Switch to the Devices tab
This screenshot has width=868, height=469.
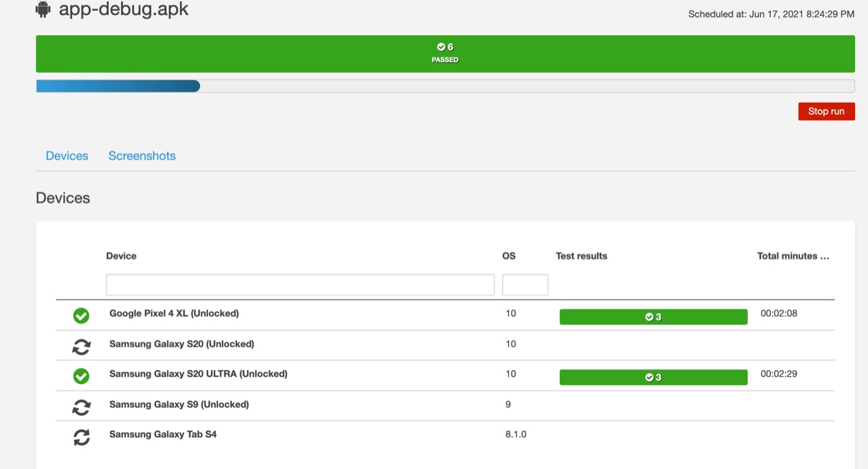67,156
